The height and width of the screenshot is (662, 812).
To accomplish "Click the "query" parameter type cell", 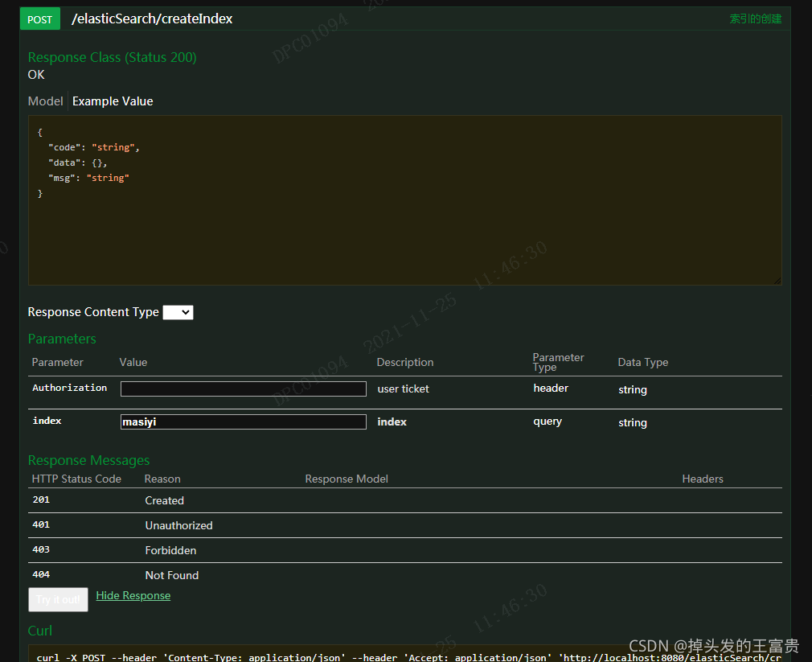I will click(547, 421).
